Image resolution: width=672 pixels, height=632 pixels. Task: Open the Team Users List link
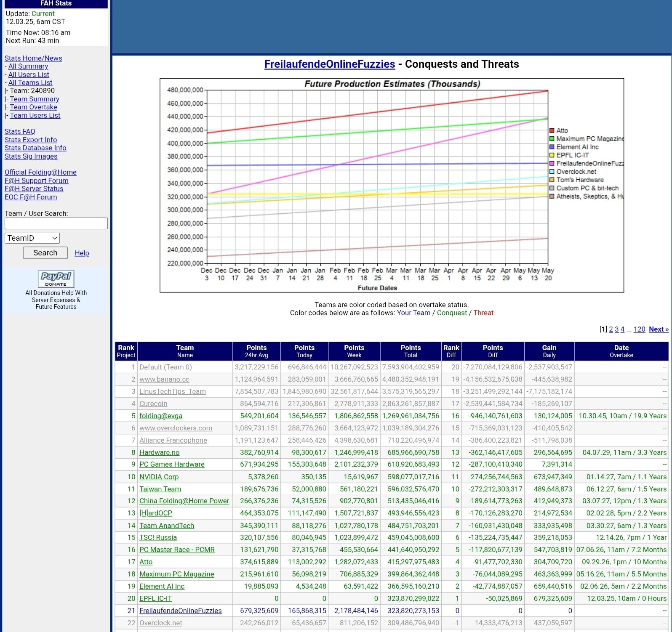(x=35, y=115)
